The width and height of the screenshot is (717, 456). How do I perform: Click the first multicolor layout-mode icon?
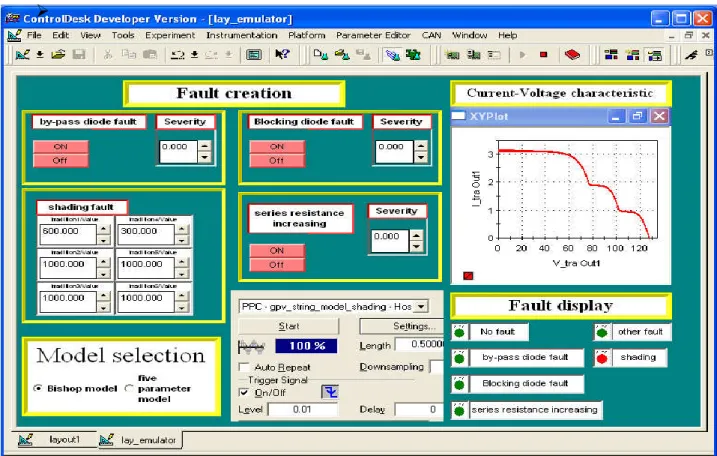click(611, 55)
